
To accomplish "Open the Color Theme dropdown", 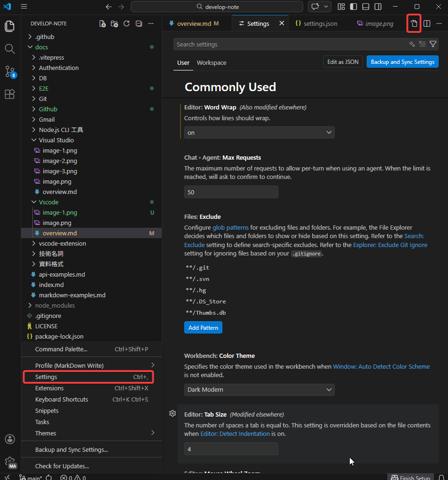I will (x=259, y=389).
